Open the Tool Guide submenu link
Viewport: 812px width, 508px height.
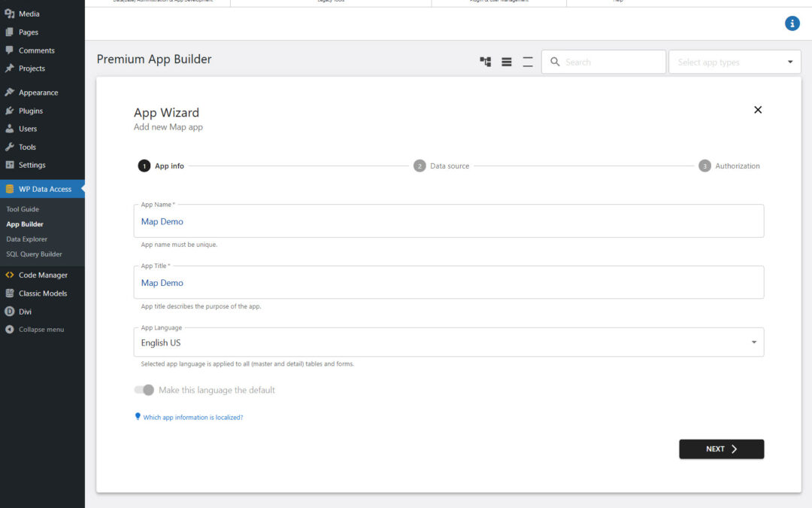coord(23,209)
